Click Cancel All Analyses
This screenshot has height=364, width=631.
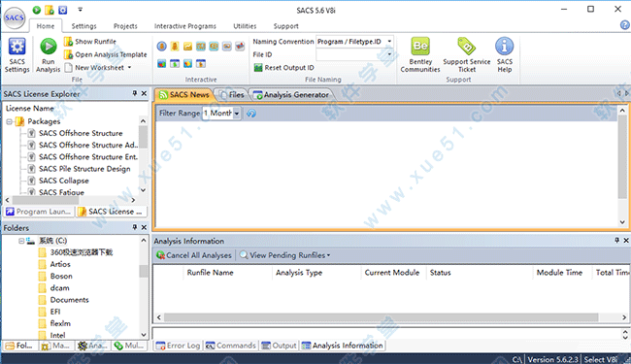[194, 255]
